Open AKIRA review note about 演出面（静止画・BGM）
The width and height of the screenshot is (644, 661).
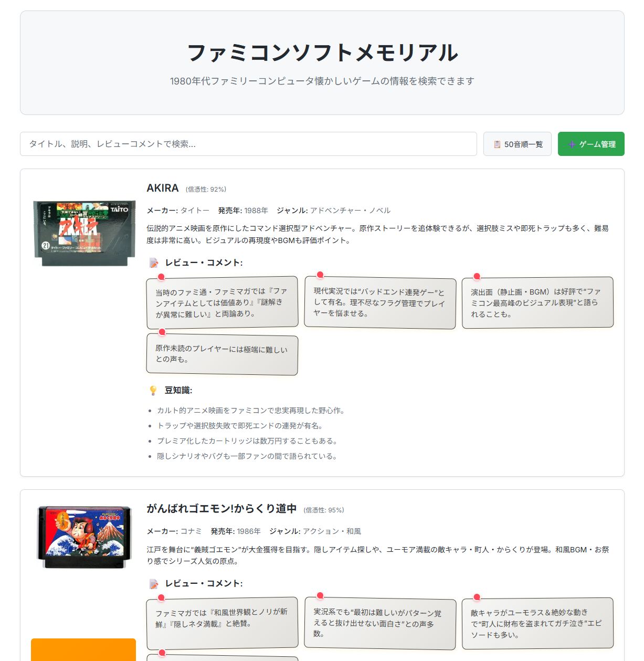(x=537, y=302)
